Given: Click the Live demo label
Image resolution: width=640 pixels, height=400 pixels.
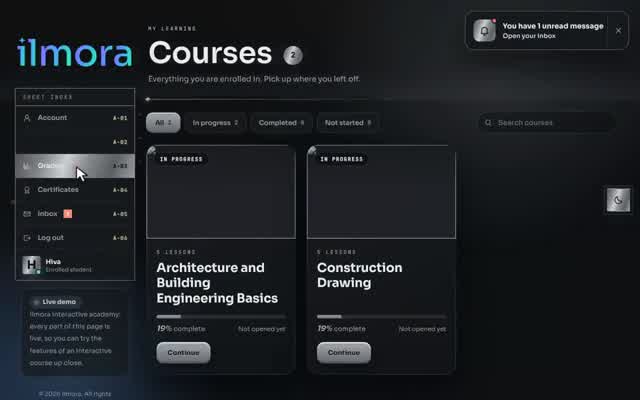Looking at the screenshot, I should coord(55,302).
